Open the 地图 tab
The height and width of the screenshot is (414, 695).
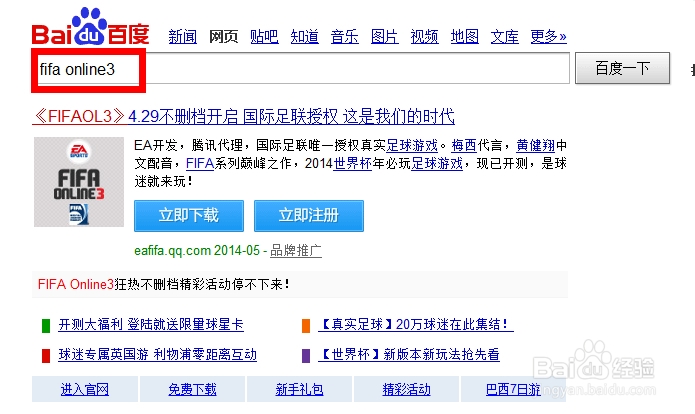[465, 36]
